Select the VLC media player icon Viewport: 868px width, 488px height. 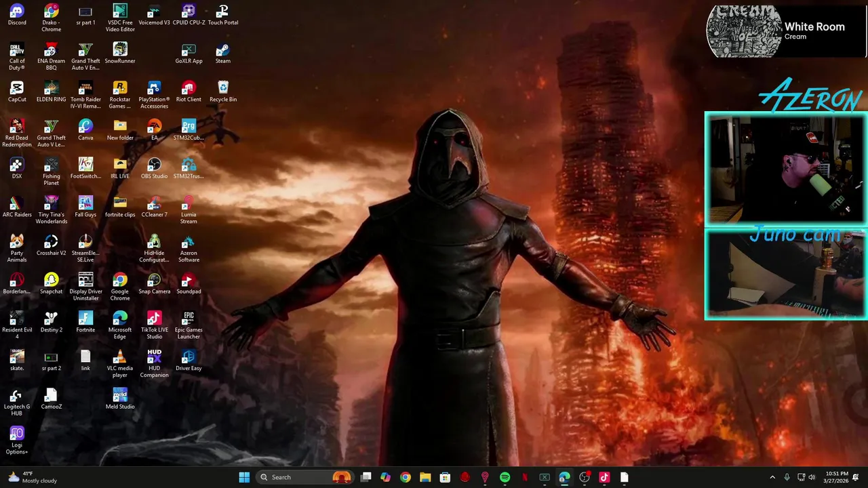click(120, 365)
